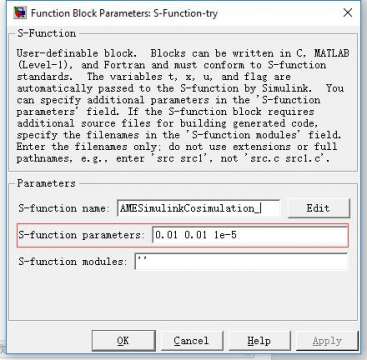This screenshot has height=360, width=367.
Task: Click the word Simulink in the description text
Action: pos(293,89)
